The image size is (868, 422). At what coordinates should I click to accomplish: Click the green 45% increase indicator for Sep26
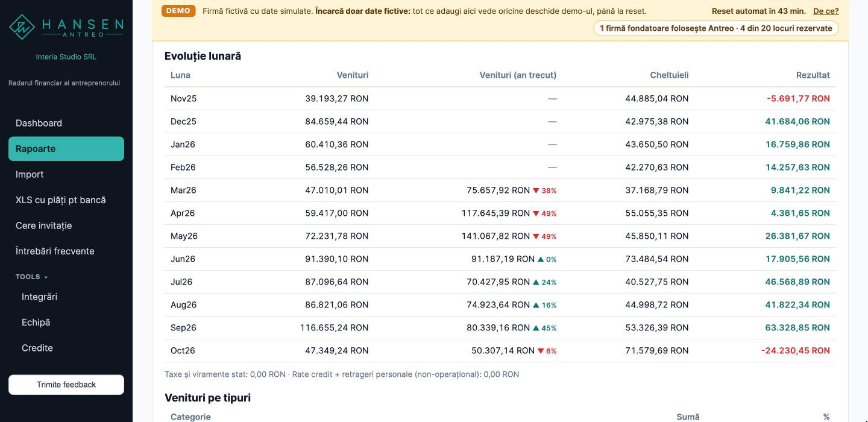point(545,328)
